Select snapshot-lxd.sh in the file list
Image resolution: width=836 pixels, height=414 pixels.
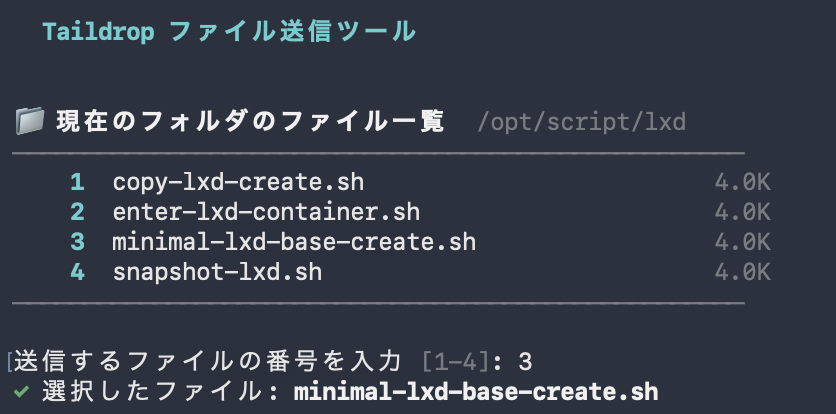217,272
